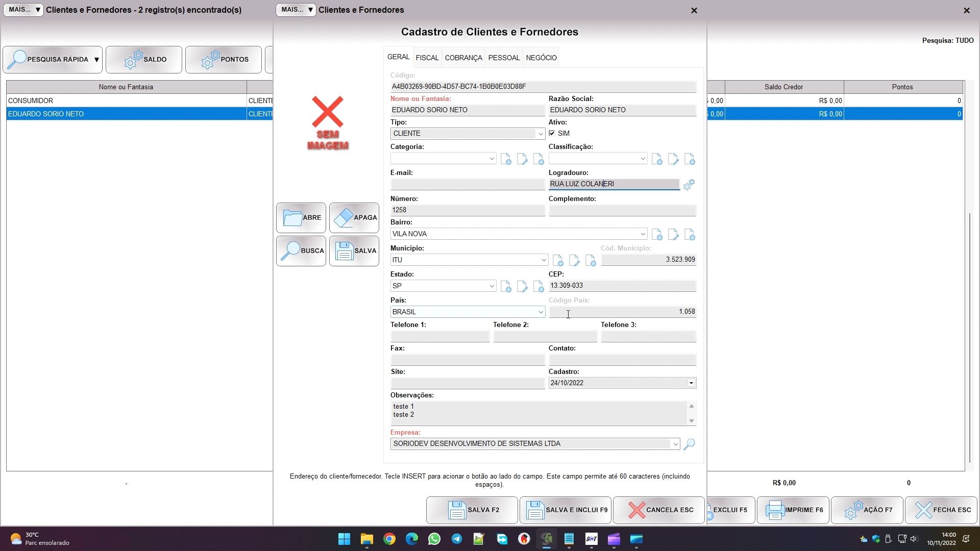
Task: Click the SALVA F2 button
Action: 472,510
